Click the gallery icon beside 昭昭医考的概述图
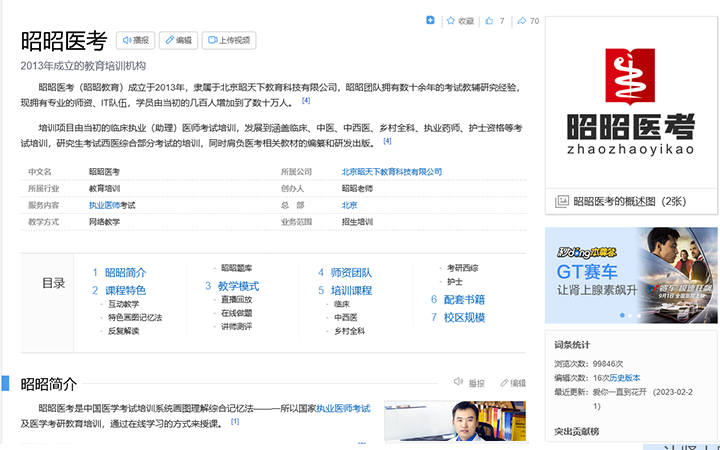Screen dimensions: 720x450 click(562, 201)
